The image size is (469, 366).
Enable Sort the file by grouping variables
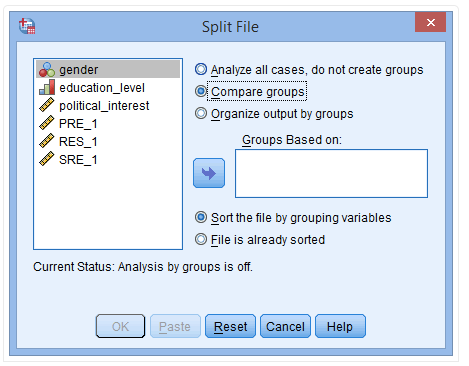click(201, 217)
